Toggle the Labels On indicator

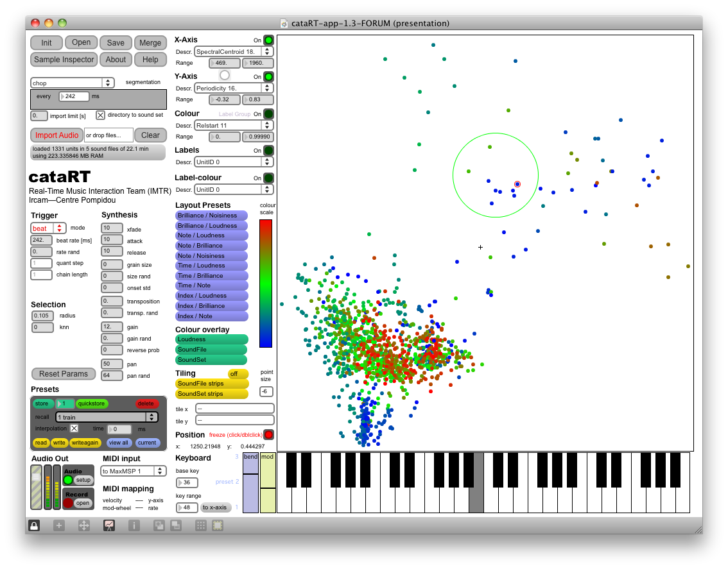click(268, 150)
